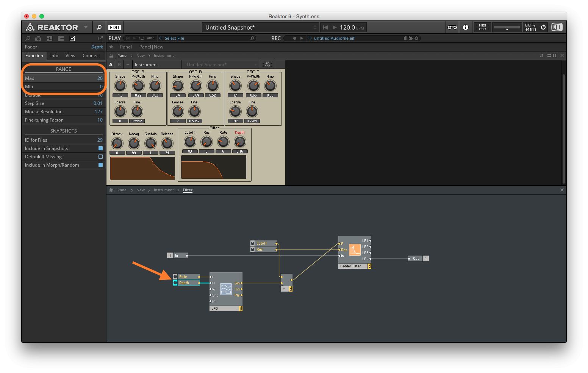This screenshot has width=588, height=373.
Task: Toggle Default if Missing checkbox
Action: (x=100, y=157)
